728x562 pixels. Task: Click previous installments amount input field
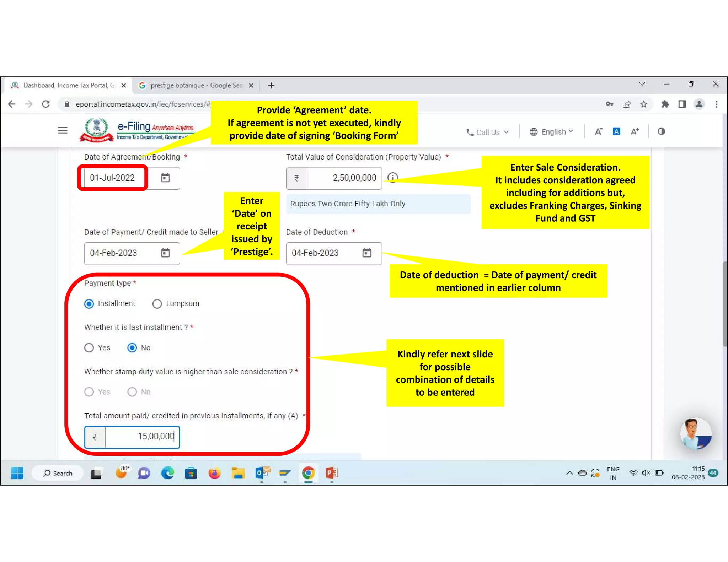141,437
